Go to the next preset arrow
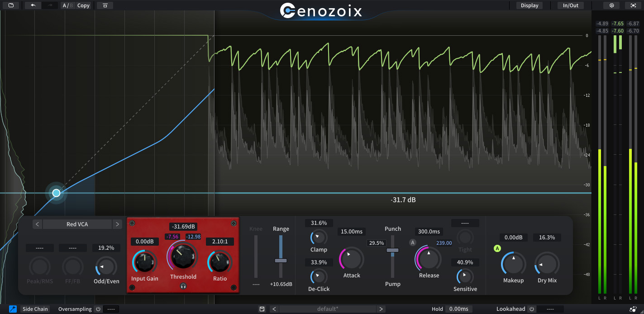 (381, 309)
